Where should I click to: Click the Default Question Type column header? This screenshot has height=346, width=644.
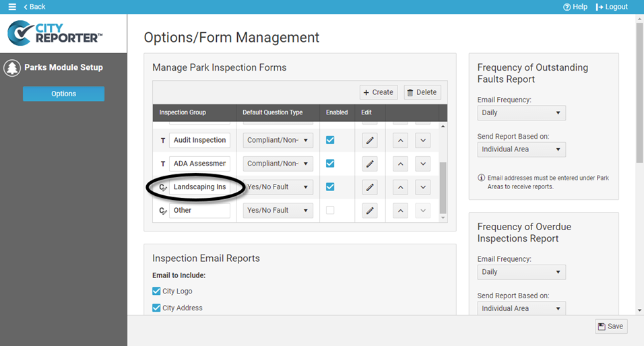[272, 112]
